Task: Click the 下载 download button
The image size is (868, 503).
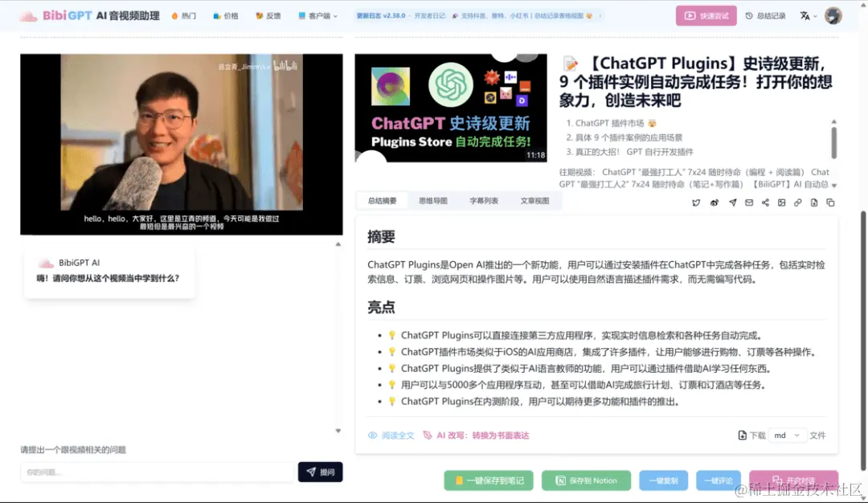Action: [x=751, y=436]
